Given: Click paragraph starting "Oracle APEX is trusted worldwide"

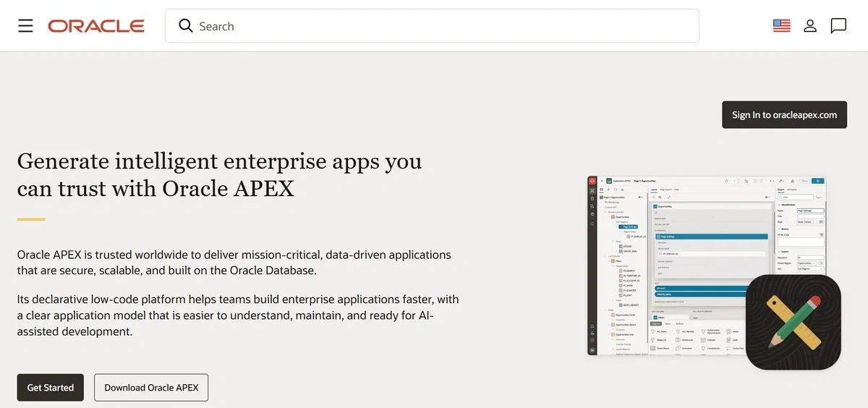Looking at the screenshot, I should [234, 263].
